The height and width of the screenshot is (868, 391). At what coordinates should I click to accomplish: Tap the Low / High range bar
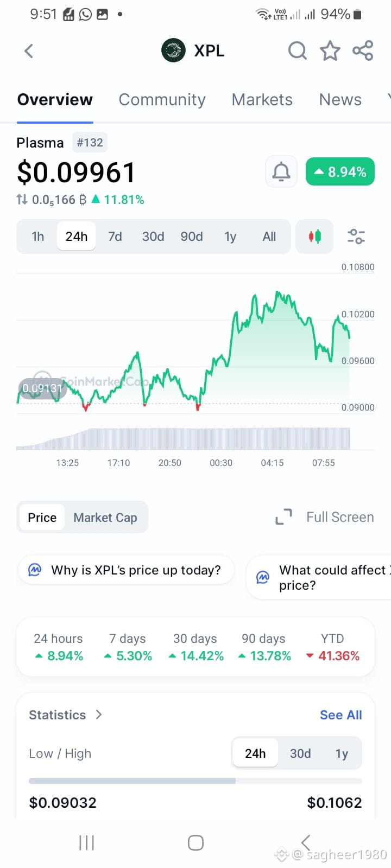click(x=195, y=781)
